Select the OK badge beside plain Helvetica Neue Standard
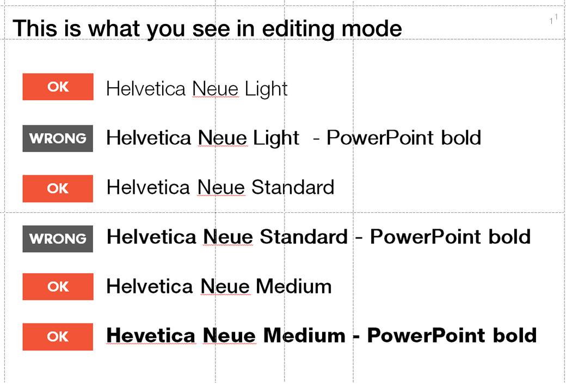 (58, 188)
